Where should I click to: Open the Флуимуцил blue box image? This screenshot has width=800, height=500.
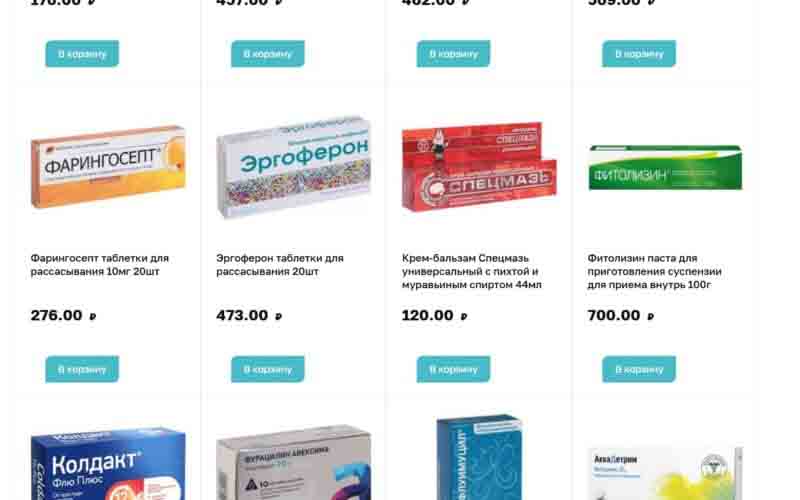pyautogui.click(x=479, y=457)
